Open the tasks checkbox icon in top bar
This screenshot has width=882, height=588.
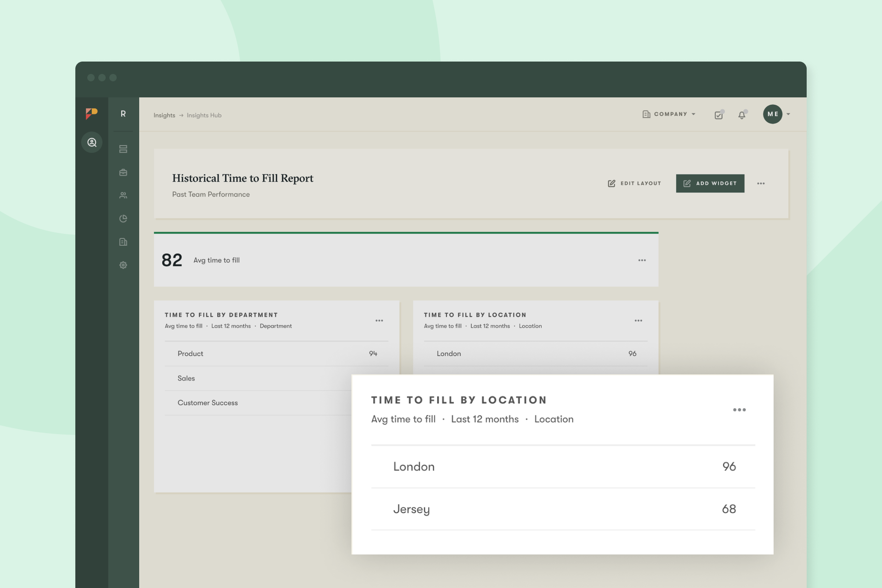[x=719, y=115]
